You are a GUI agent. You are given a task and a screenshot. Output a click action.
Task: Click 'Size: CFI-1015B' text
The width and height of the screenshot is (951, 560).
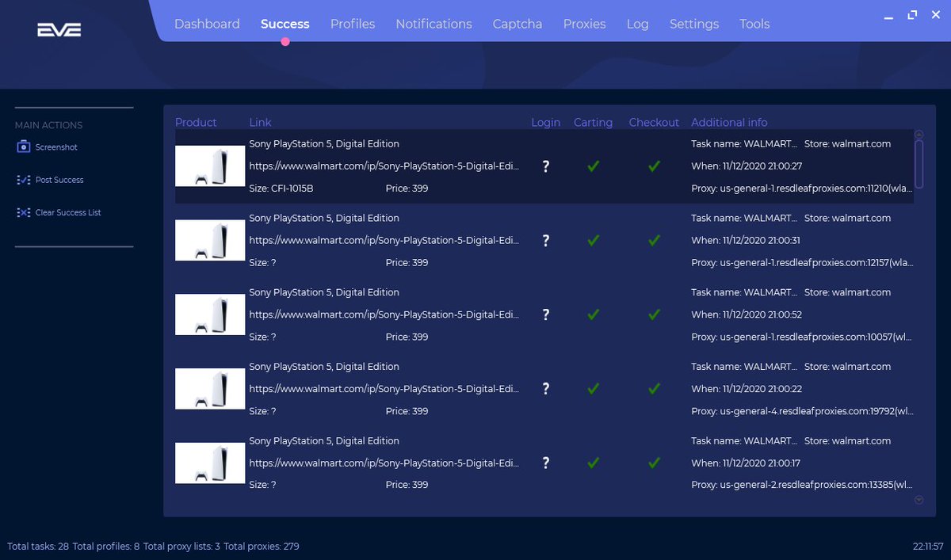281,189
